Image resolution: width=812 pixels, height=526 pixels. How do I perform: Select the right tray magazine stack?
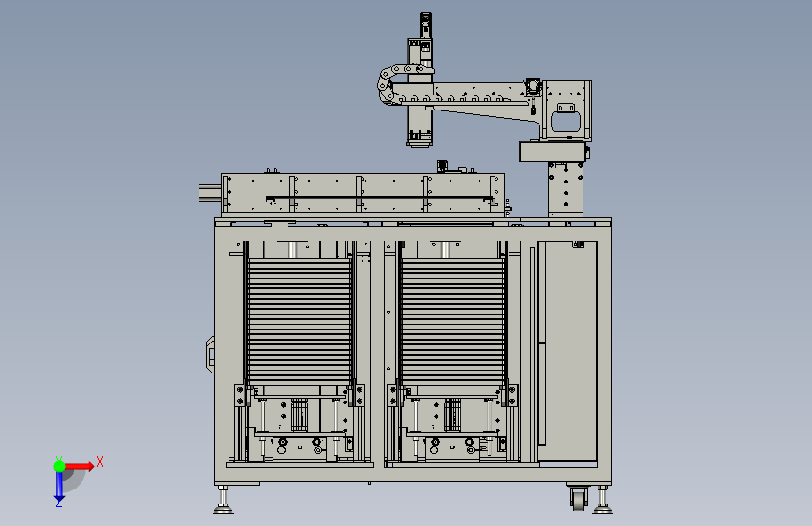coord(452,321)
